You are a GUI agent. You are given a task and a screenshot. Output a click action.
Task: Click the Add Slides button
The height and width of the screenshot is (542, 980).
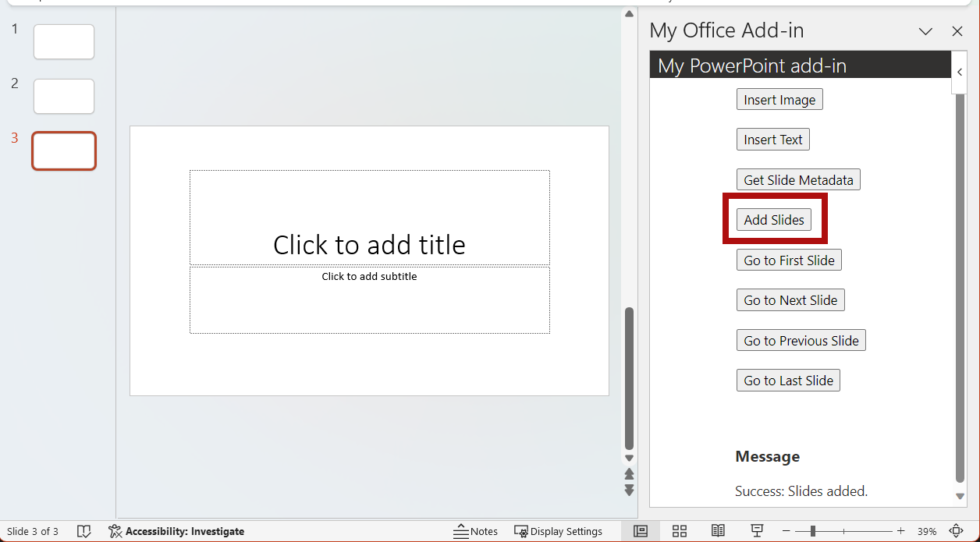tap(774, 219)
